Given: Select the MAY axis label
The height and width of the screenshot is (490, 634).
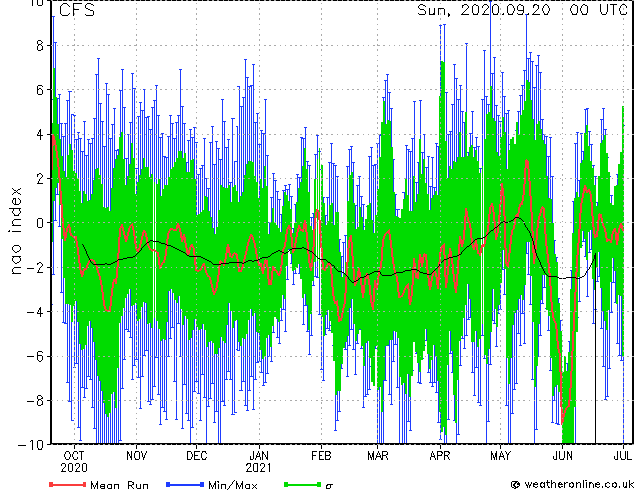Looking at the screenshot, I should click(501, 456).
